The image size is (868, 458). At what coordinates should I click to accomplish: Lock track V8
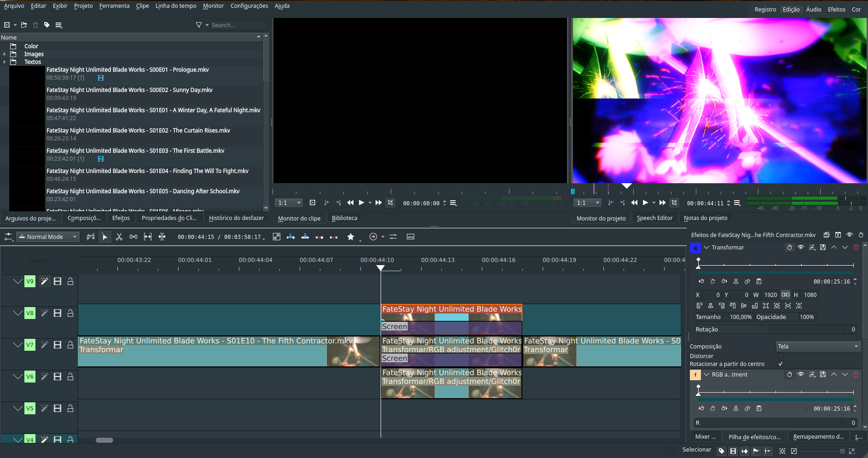coord(70,313)
